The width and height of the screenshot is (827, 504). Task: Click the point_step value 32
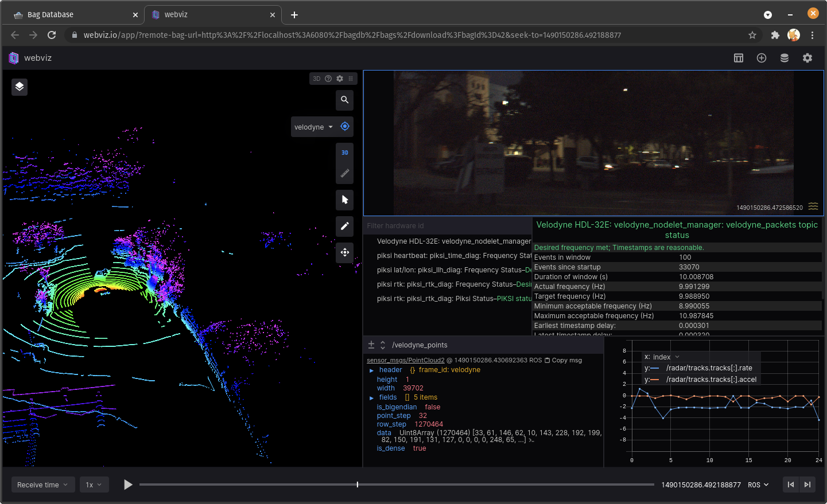(423, 416)
